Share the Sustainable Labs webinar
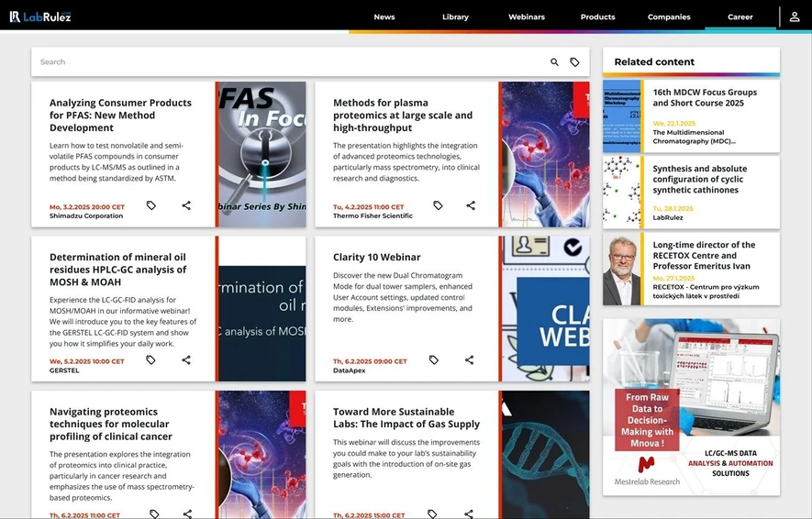This screenshot has height=519, width=812. [x=468, y=513]
